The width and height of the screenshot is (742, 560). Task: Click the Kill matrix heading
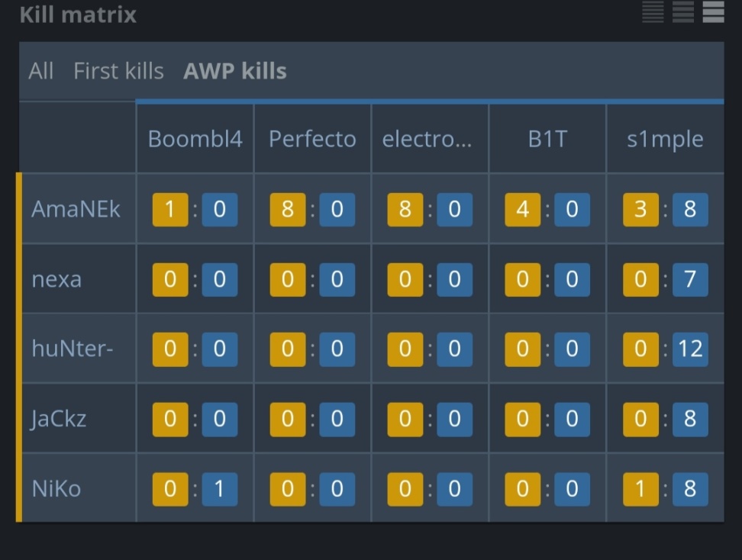click(x=78, y=14)
